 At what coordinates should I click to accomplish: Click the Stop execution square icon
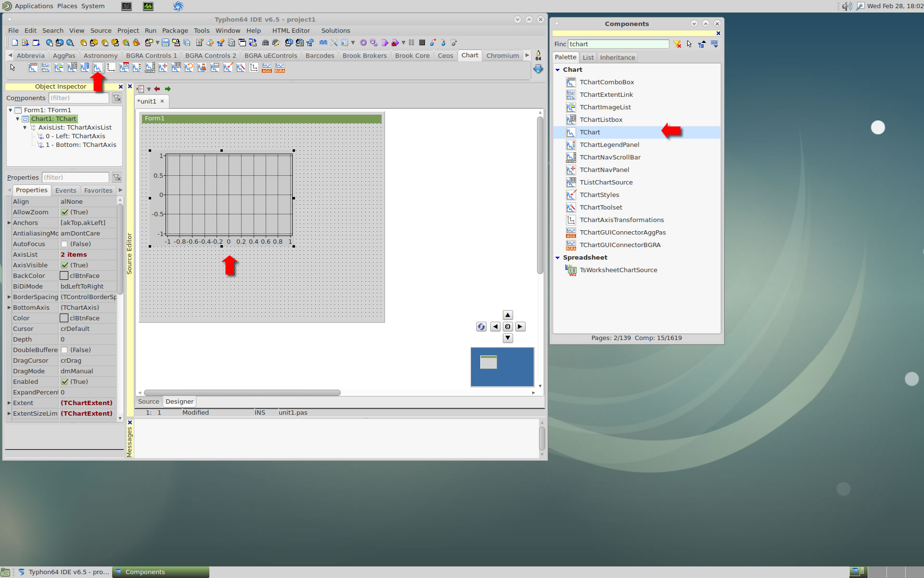(422, 43)
